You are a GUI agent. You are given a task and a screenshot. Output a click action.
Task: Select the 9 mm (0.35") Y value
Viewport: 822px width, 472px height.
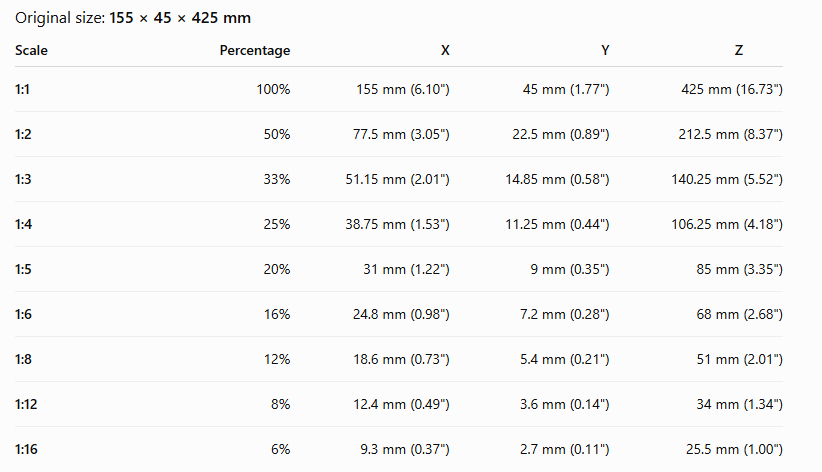570,270
